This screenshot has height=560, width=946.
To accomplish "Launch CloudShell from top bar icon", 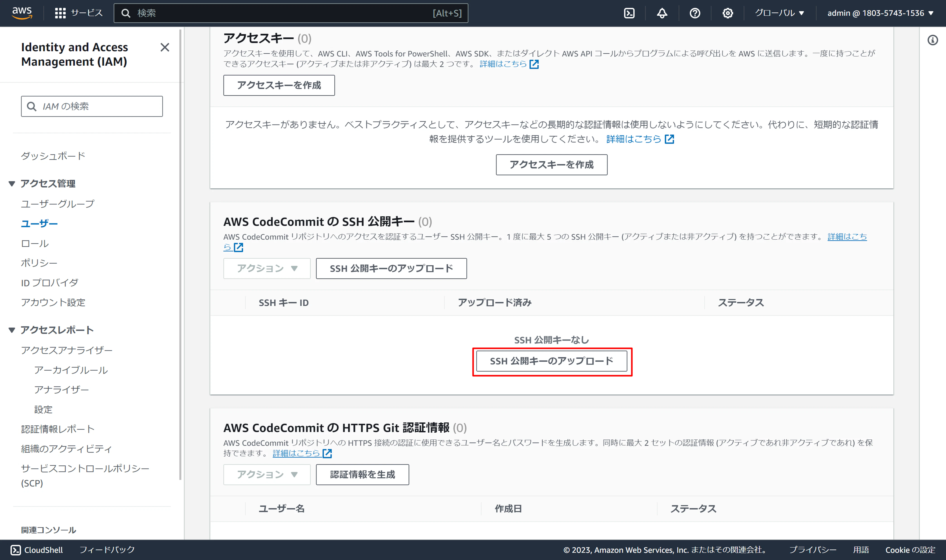I will click(x=629, y=13).
